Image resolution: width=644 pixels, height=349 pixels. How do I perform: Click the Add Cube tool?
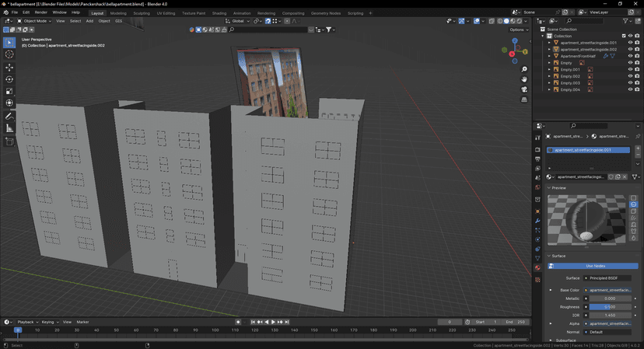tap(9, 141)
